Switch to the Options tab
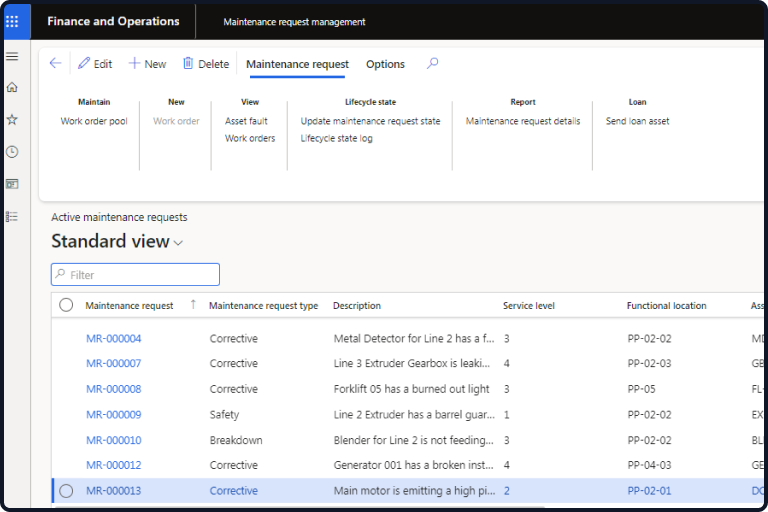768x512 pixels. [385, 64]
